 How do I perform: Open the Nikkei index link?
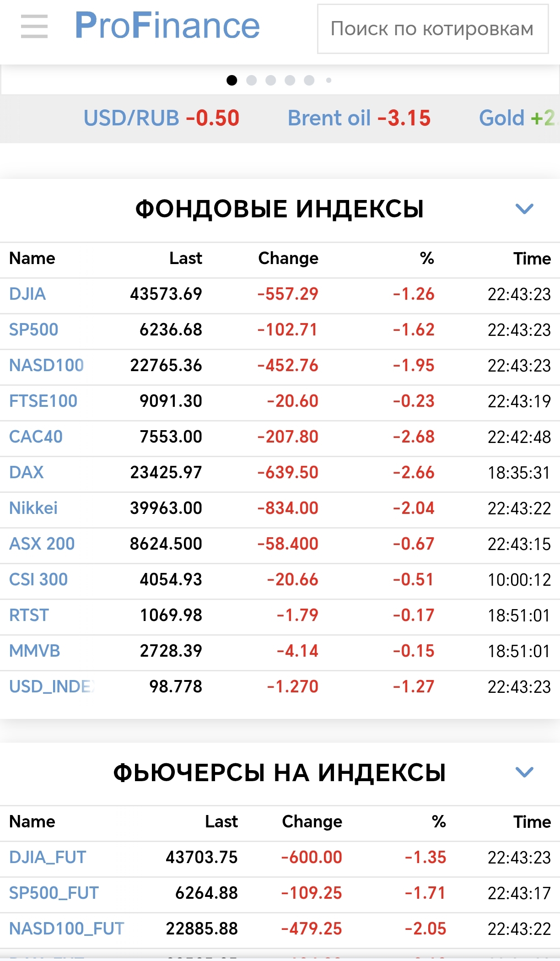pos(33,508)
